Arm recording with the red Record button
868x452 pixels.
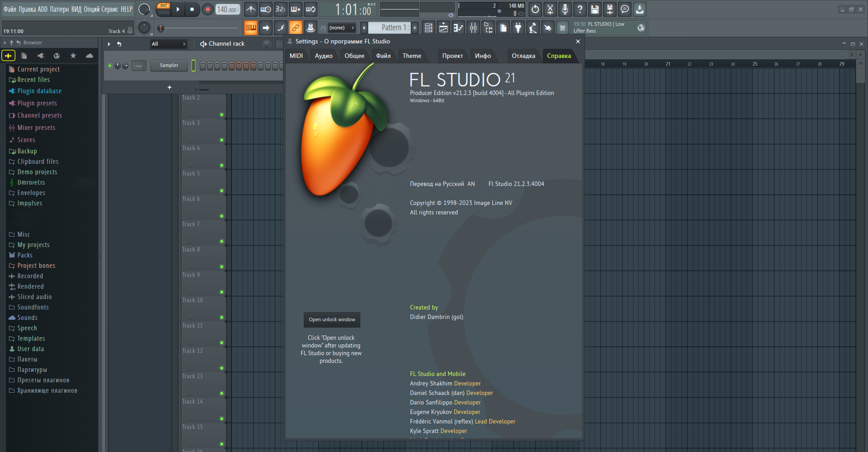(x=208, y=9)
